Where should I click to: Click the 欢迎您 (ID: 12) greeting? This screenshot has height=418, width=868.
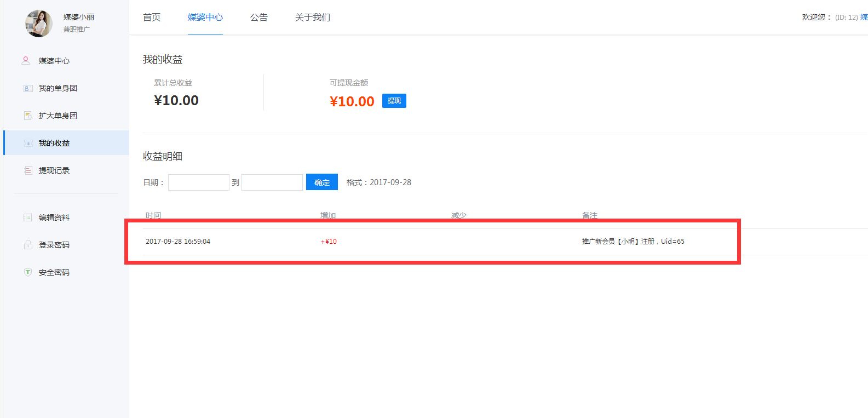[830, 18]
